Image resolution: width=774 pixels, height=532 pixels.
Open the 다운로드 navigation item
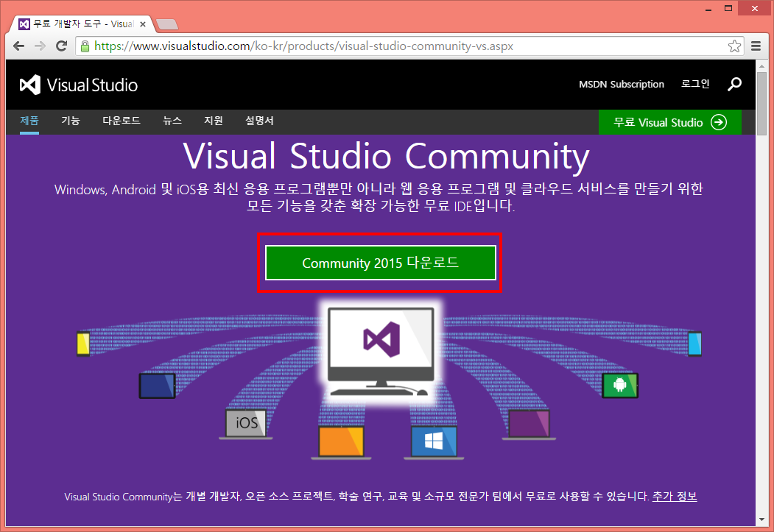[122, 121]
